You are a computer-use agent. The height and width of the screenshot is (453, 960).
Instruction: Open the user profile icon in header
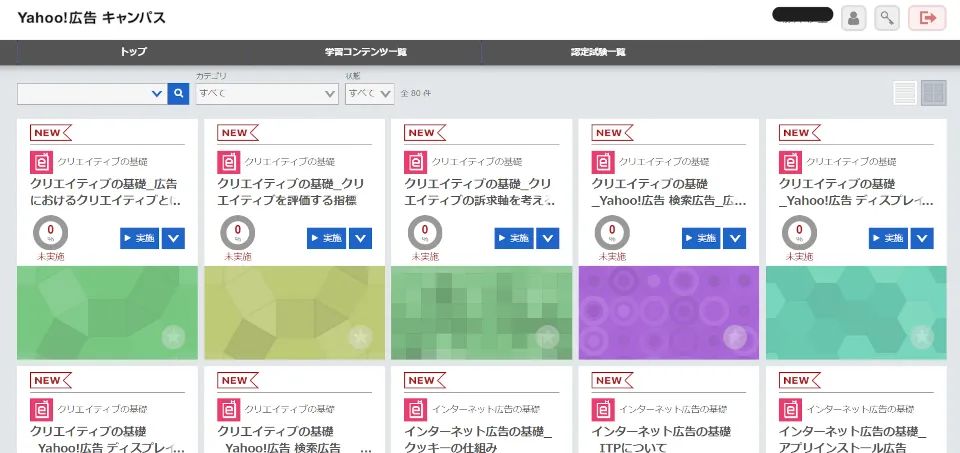[x=853, y=18]
